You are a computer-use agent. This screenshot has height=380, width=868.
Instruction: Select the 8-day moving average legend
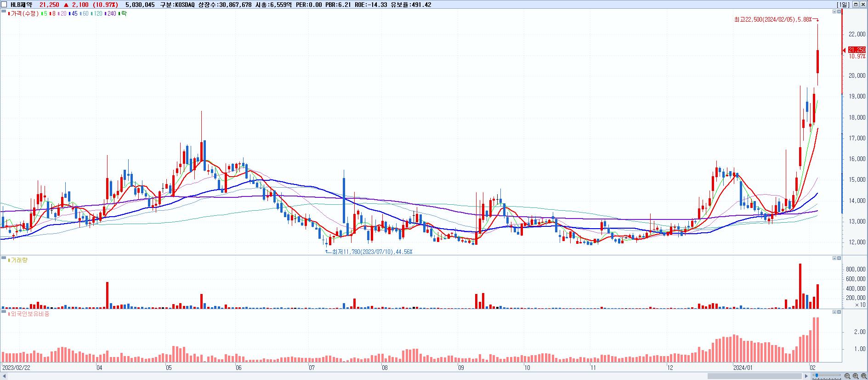pos(52,14)
